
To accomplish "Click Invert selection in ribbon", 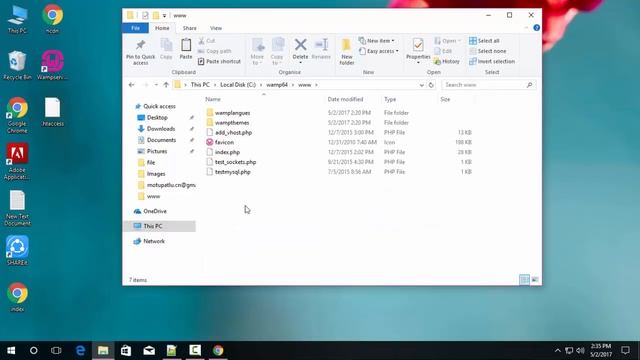I will (x=492, y=61).
